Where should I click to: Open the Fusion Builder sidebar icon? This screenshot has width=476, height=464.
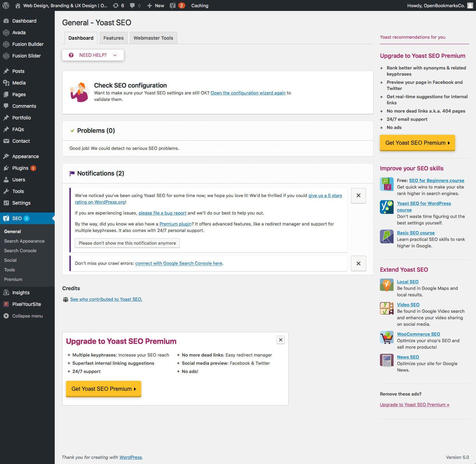click(x=6, y=44)
